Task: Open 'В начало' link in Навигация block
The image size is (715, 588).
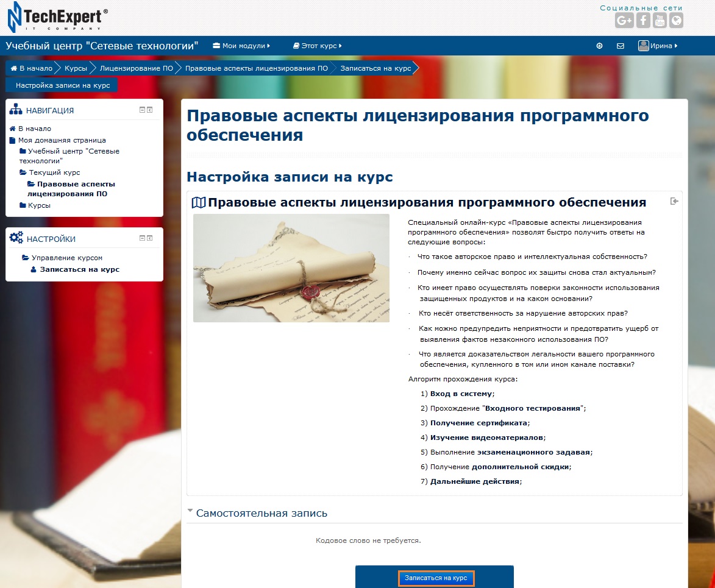Action: (35, 129)
